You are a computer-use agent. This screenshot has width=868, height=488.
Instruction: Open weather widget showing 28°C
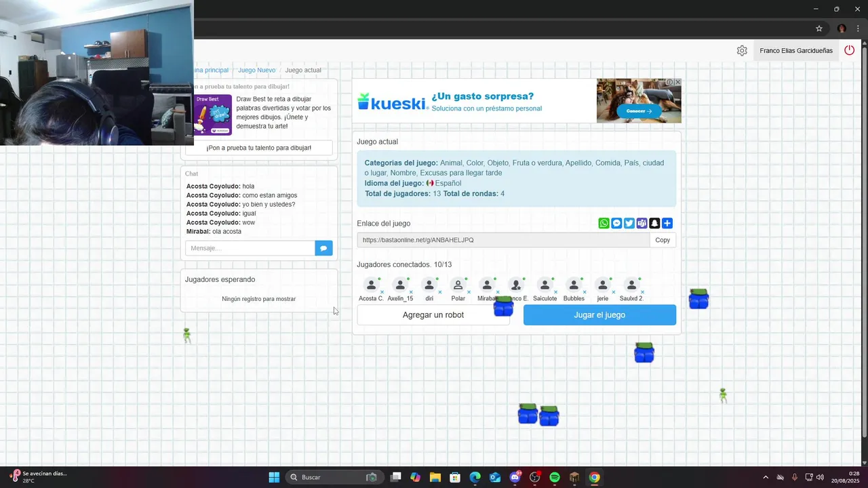click(x=38, y=477)
